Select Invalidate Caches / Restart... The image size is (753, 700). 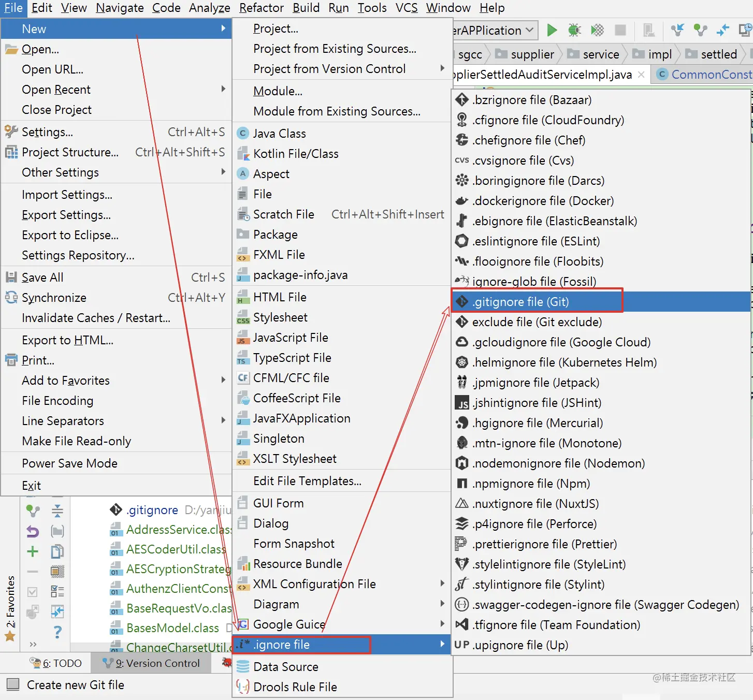coord(117,318)
